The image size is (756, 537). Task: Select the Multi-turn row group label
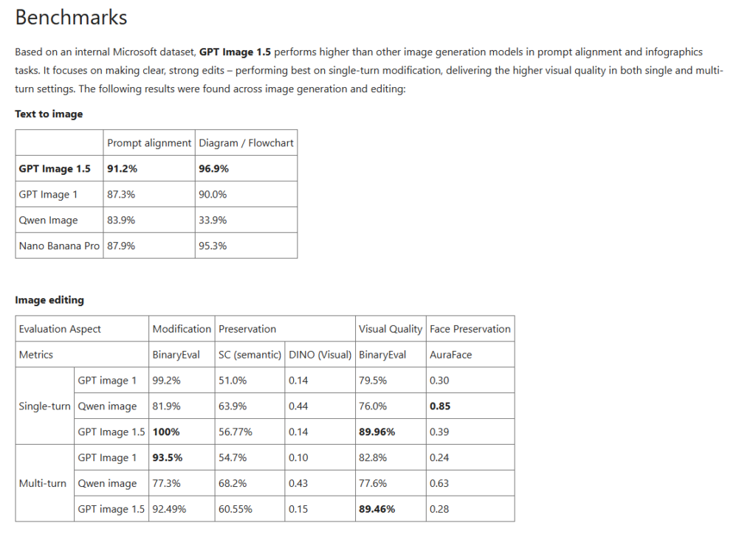point(43,483)
